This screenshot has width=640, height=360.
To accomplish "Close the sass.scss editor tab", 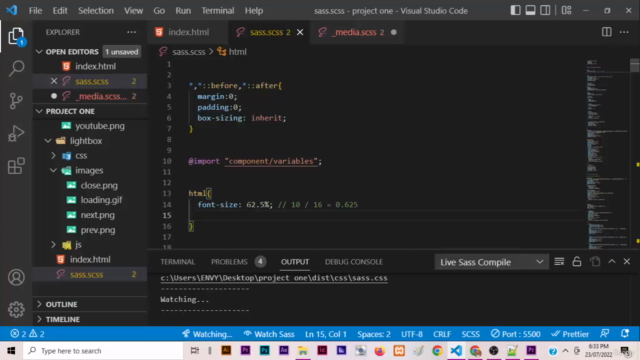I will [x=300, y=32].
